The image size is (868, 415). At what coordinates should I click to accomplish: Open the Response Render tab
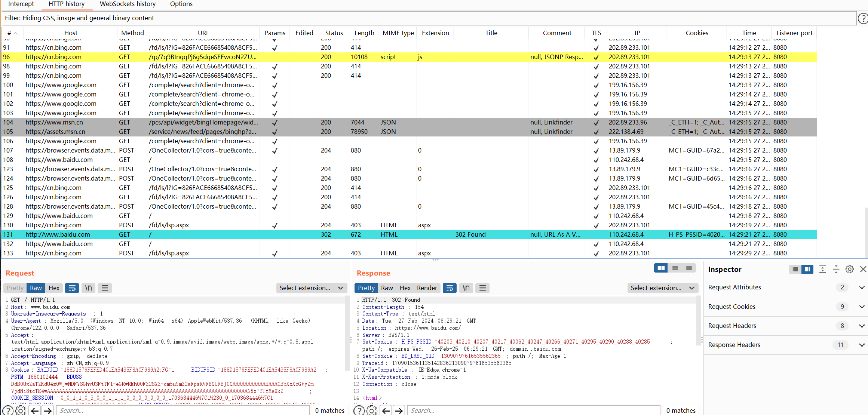(x=427, y=288)
